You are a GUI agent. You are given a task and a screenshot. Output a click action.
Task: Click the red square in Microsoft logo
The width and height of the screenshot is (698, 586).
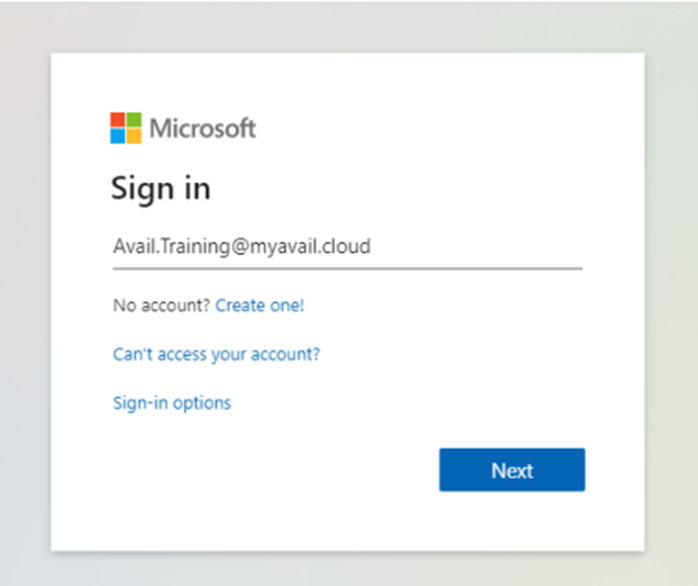(118, 120)
